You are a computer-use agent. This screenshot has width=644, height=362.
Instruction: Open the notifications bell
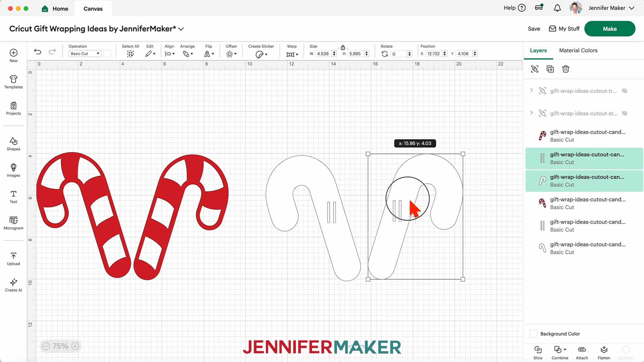click(557, 8)
